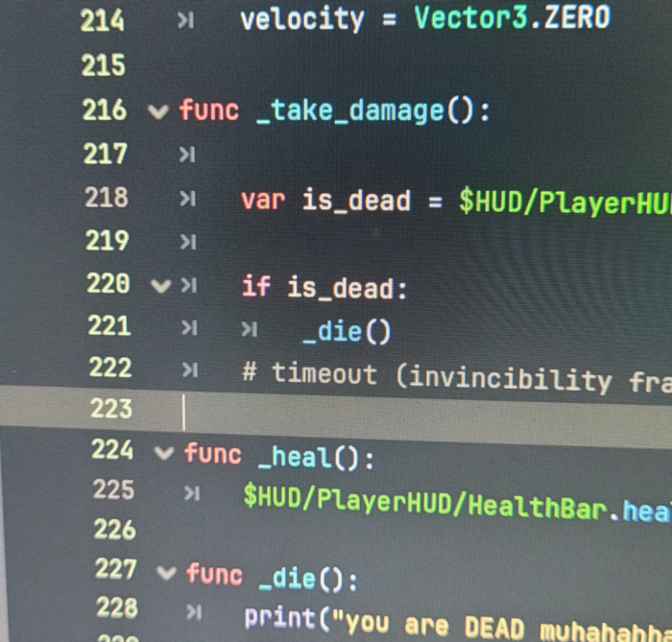The height and width of the screenshot is (642, 672).
Task: Click line number 226 in the gutter
Action: point(114,530)
